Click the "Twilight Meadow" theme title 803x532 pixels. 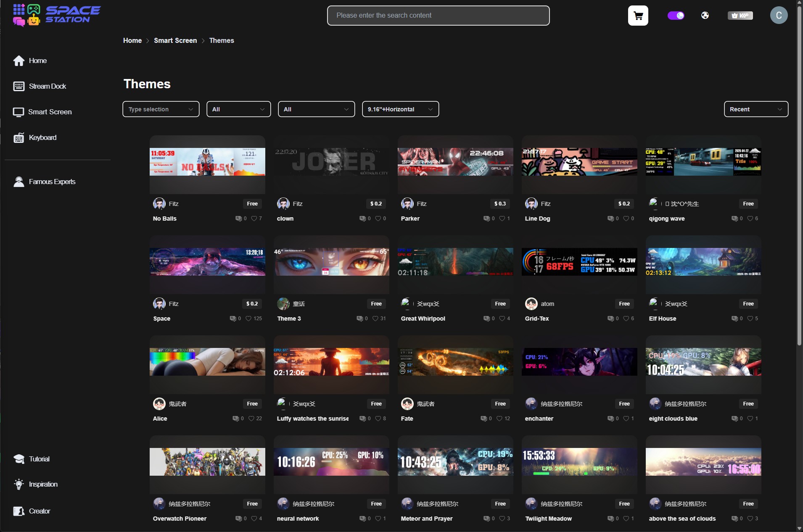click(548, 519)
